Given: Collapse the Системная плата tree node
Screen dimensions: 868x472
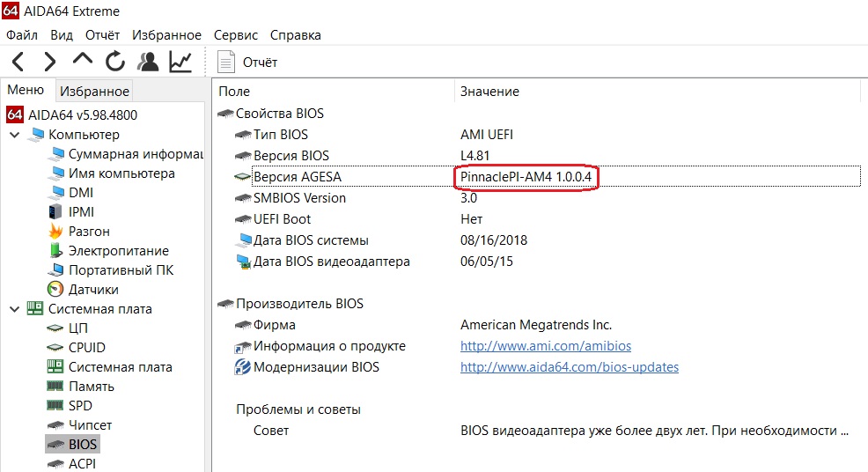Looking at the screenshot, I should tap(15, 309).
